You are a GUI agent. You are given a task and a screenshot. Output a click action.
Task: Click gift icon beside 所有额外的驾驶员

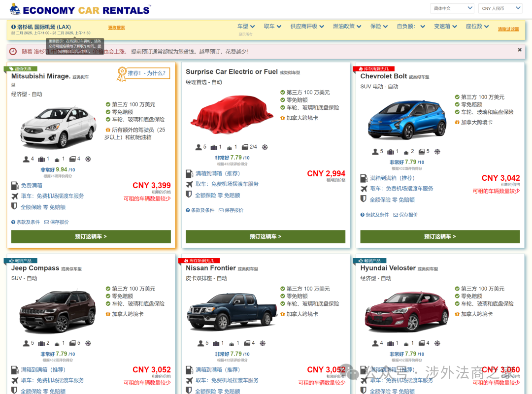click(108, 130)
